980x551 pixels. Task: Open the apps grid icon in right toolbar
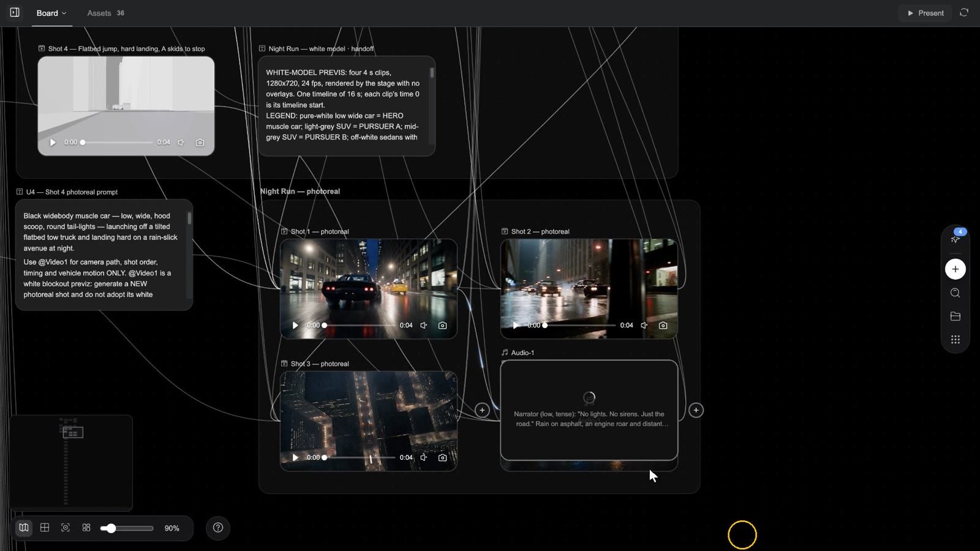coord(955,339)
